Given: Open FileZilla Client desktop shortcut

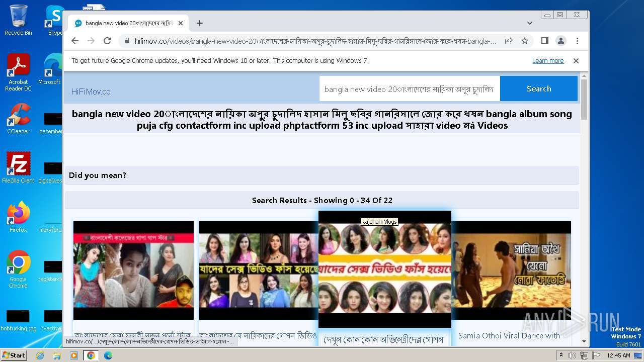Looking at the screenshot, I should pos(18,168).
